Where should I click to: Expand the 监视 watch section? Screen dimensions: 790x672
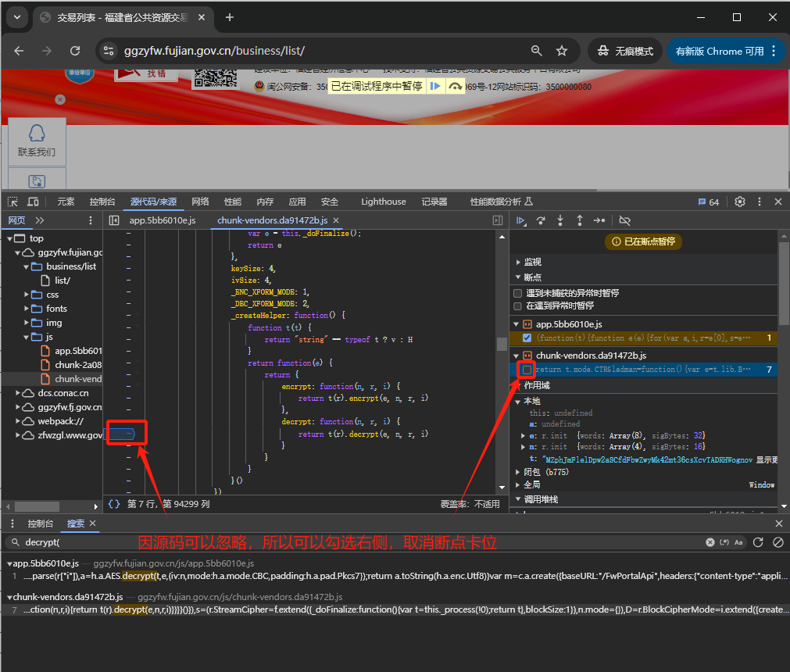[x=532, y=263]
